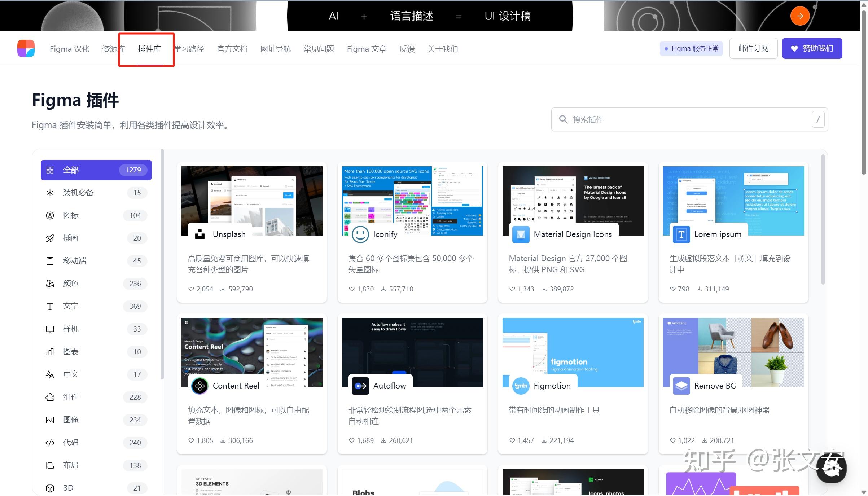Select the 3D cube category icon

(x=50, y=488)
